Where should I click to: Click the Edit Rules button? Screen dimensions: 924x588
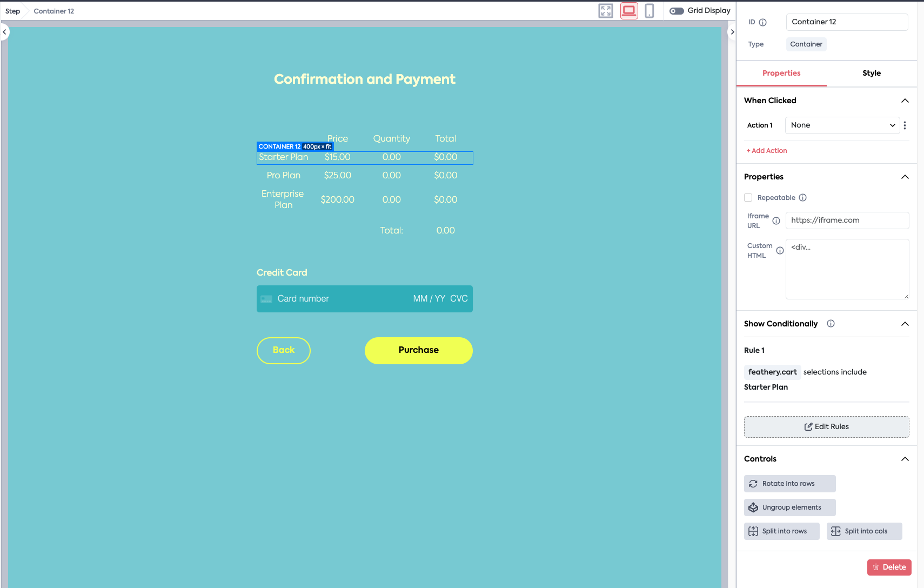tap(826, 427)
